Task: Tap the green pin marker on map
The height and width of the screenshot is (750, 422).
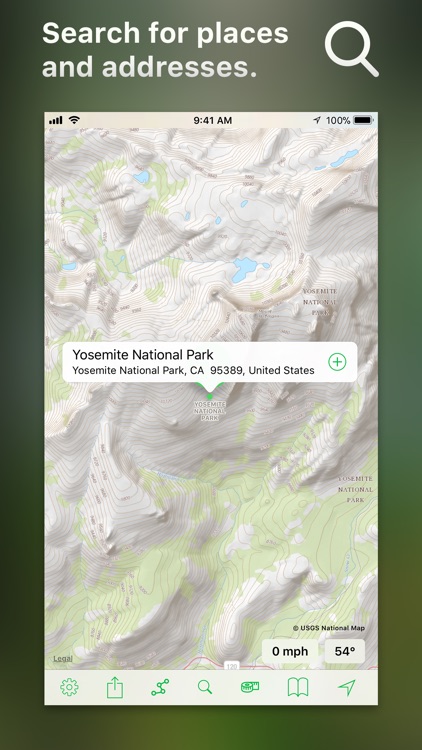Action: [x=210, y=397]
